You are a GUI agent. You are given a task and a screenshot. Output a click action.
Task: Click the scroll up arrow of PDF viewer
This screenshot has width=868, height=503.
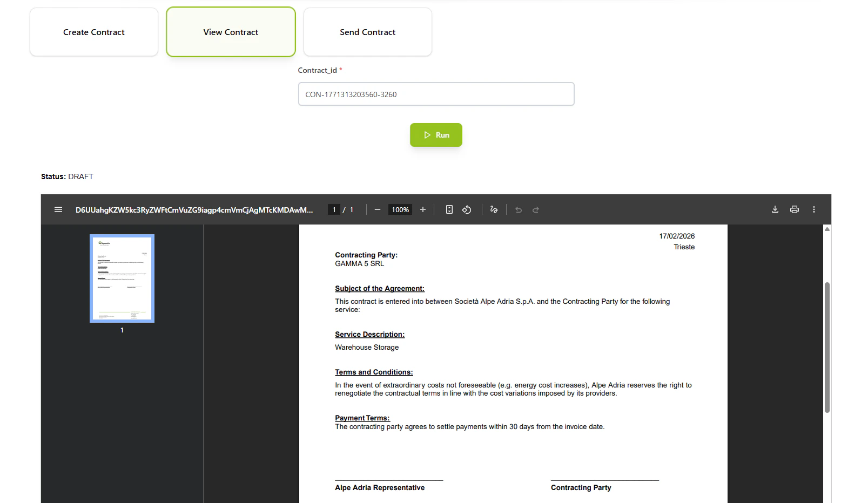(x=827, y=229)
